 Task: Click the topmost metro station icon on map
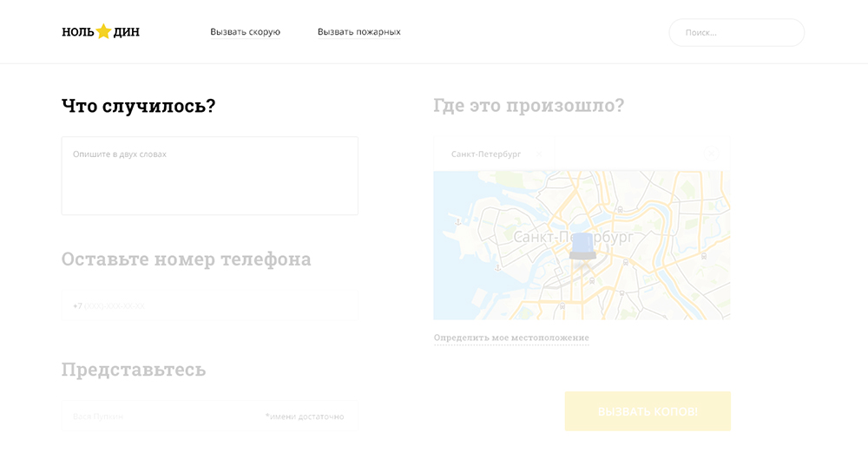pyautogui.click(x=619, y=209)
